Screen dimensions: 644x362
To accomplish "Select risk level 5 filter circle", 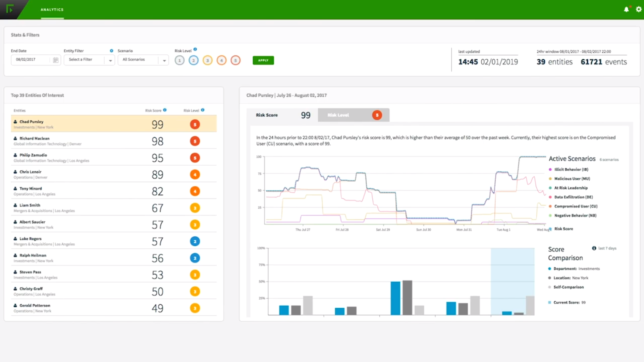I will pos(235,60).
